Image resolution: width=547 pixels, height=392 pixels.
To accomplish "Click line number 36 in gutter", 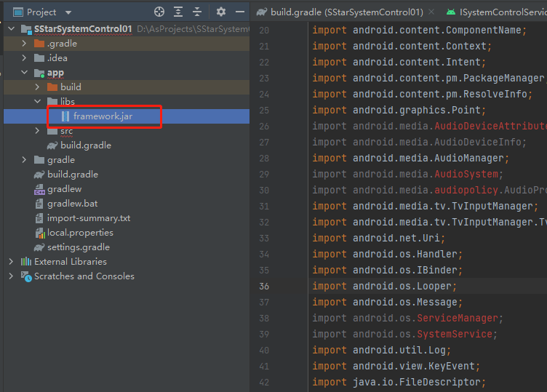I will tap(264, 287).
